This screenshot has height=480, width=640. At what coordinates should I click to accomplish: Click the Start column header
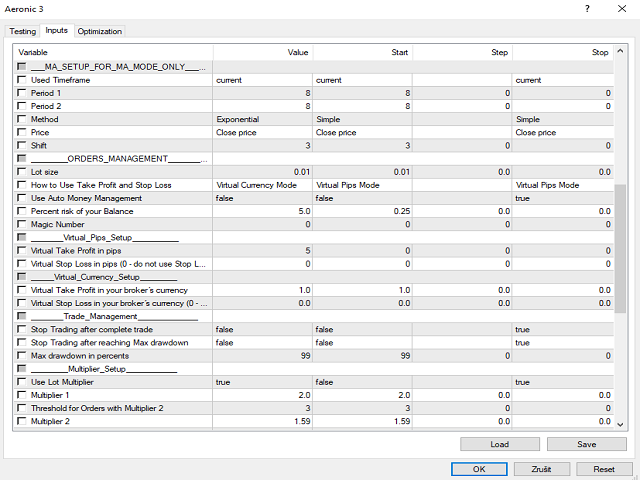pos(363,52)
